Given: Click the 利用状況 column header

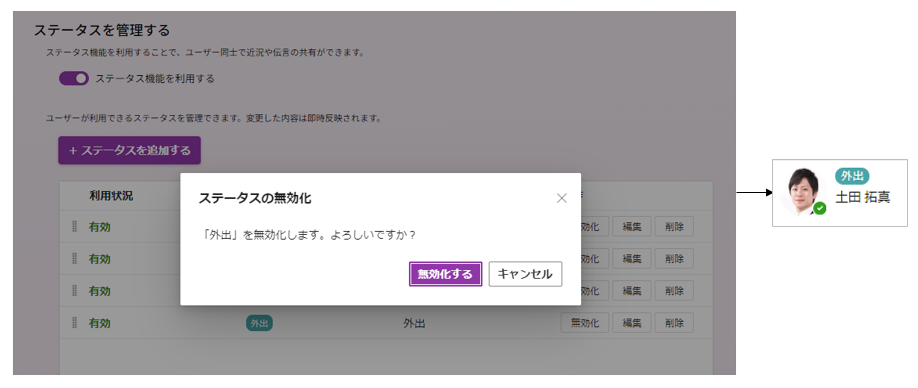Looking at the screenshot, I should pyautogui.click(x=111, y=195).
